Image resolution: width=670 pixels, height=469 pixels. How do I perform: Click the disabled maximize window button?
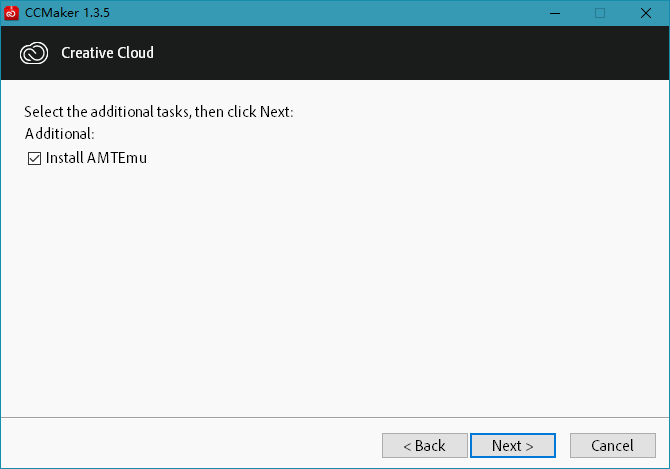click(600, 13)
